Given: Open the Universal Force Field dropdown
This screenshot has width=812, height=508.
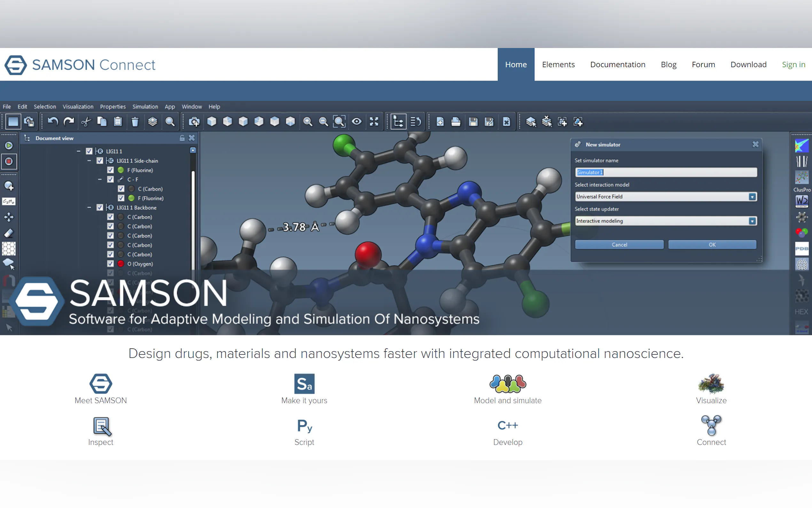Looking at the screenshot, I should click(752, 196).
